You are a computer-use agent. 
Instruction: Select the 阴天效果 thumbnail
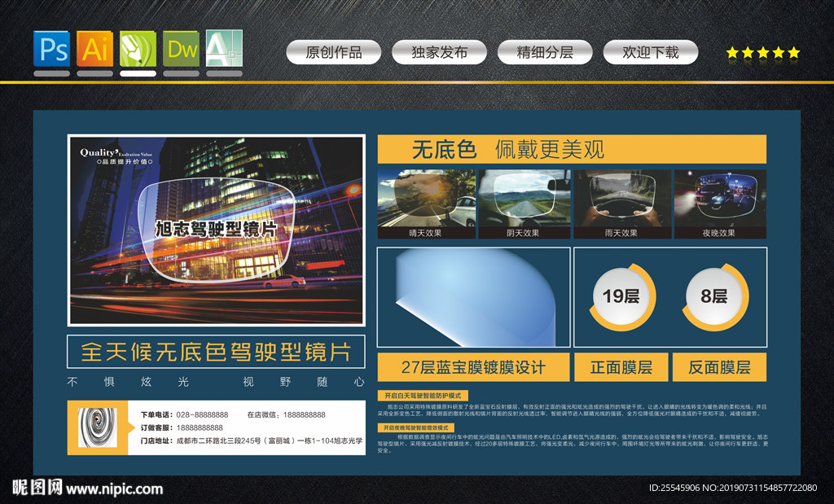coord(524,204)
